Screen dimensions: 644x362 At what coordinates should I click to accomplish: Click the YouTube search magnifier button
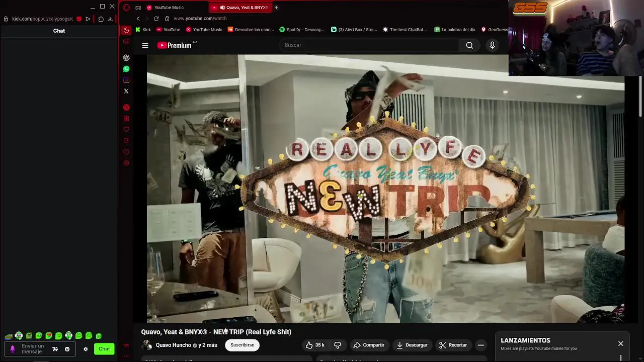click(x=469, y=45)
